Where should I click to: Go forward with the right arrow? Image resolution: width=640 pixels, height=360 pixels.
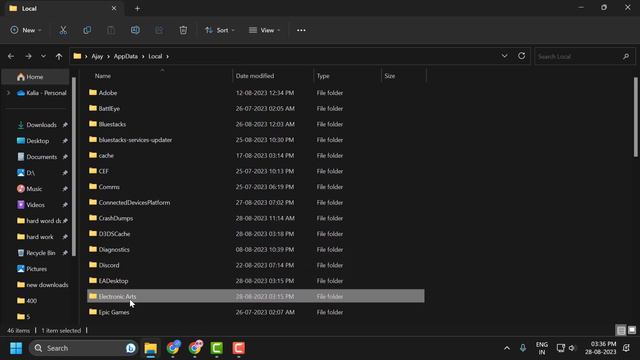click(28, 56)
